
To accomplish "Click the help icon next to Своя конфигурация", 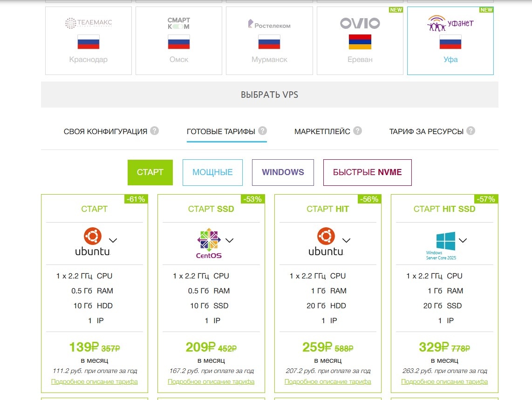I will pos(155,131).
